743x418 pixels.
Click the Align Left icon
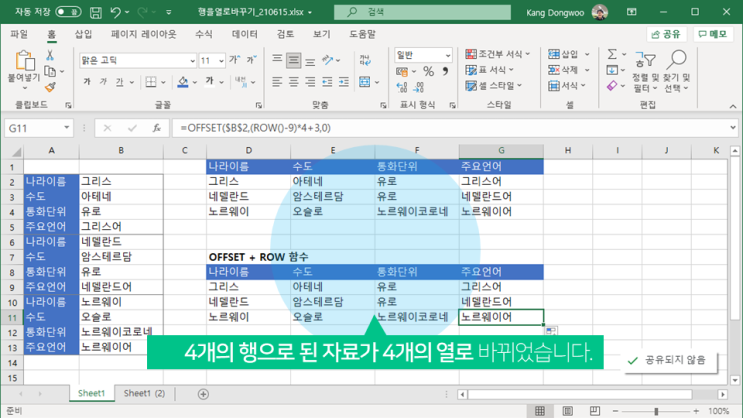pyautogui.click(x=277, y=82)
